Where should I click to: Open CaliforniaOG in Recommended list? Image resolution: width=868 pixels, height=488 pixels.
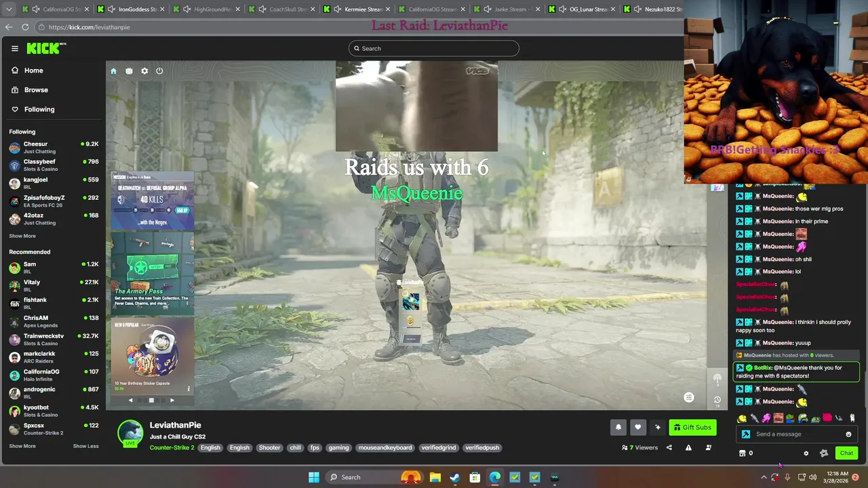(54, 375)
